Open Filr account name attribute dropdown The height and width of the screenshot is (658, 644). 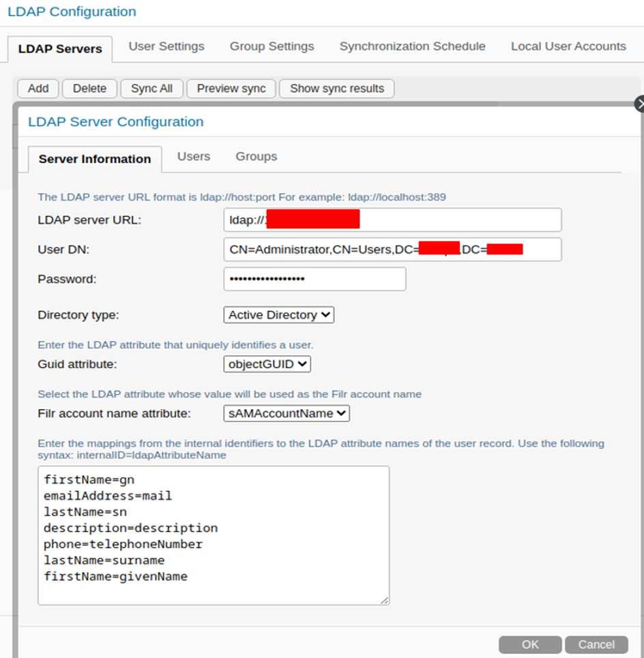tap(287, 413)
